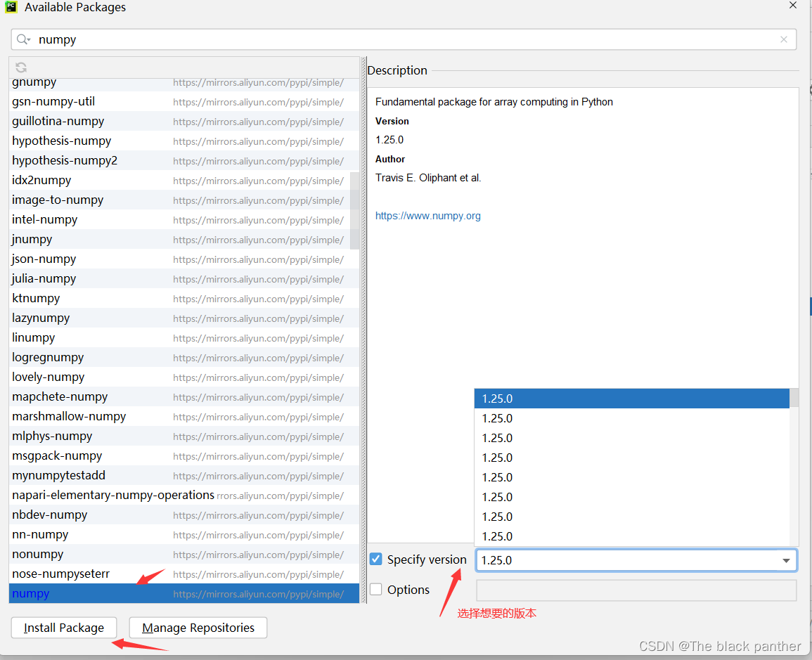
Task: Select guillotina-numpy package
Action: point(183,121)
